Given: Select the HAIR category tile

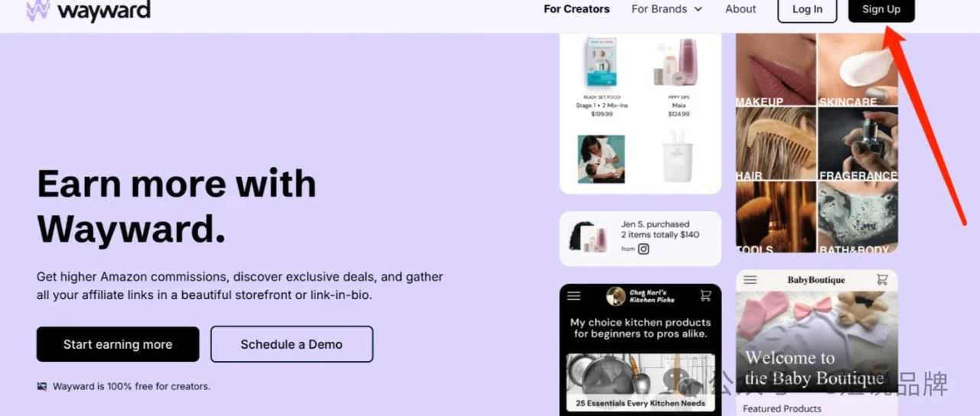Looking at the screenshot, I should (776, 144).
